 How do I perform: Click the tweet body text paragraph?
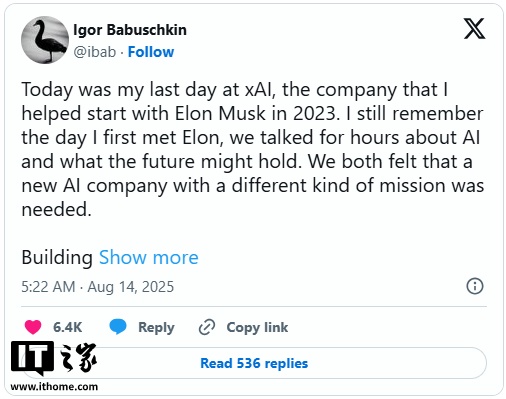coord(252,149)
